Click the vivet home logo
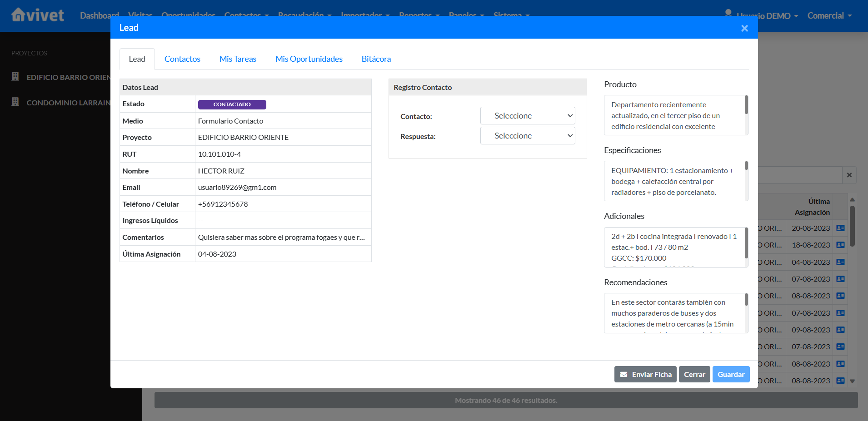This screenshot has width=868, height=421. 38,15
